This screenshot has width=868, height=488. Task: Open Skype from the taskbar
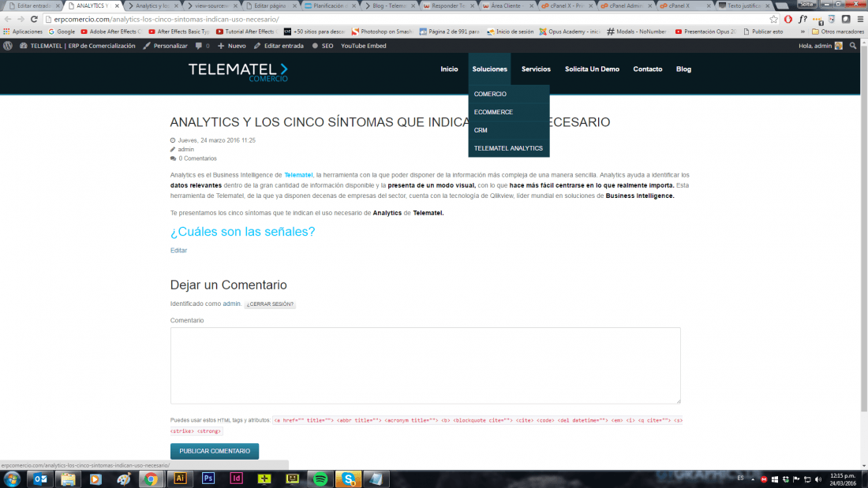(x=348, y=479)
